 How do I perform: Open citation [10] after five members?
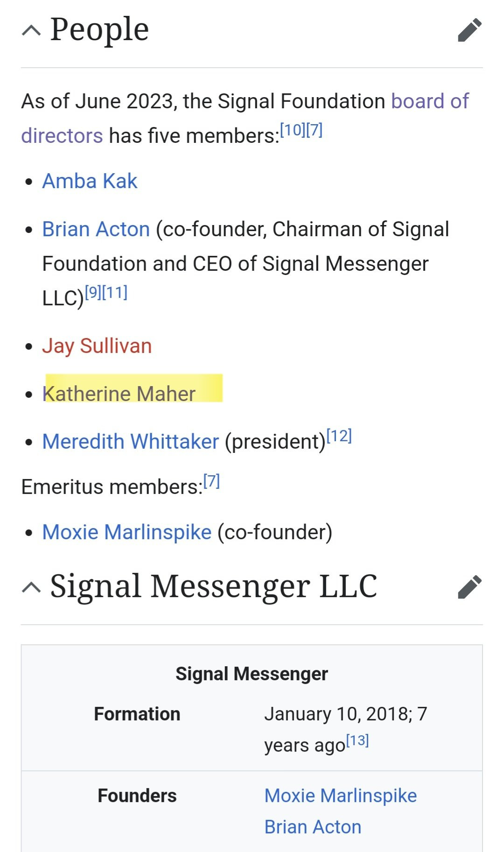click(292, 130)
